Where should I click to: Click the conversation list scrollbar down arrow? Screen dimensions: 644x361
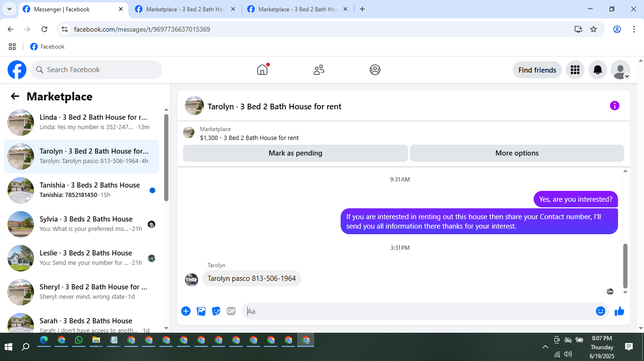(166, 328)
